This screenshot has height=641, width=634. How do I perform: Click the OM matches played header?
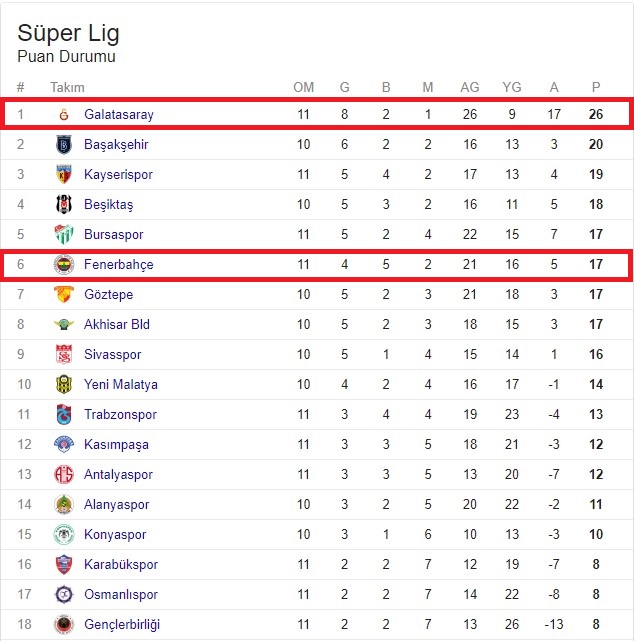coord(303,87)
